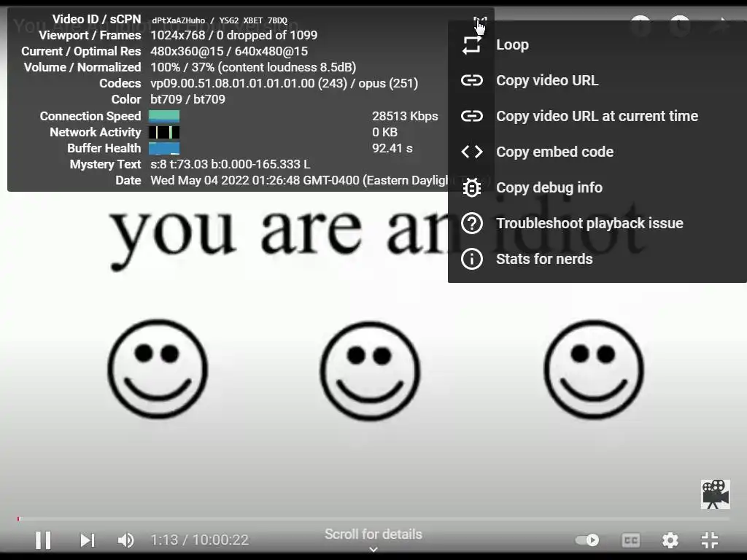This screenshot has height=560, width=747.
Task: Click the Connection Speed graph
Action: click(164, 116)
